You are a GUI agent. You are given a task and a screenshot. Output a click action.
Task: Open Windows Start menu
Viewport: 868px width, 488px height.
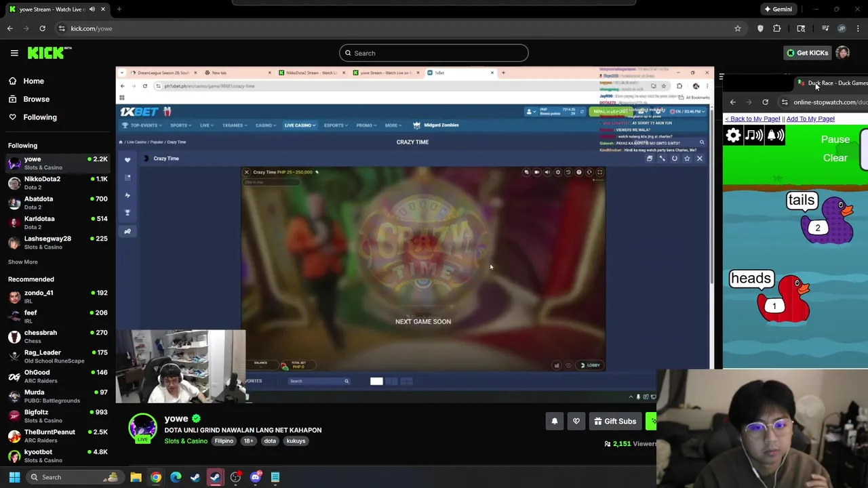14,477
